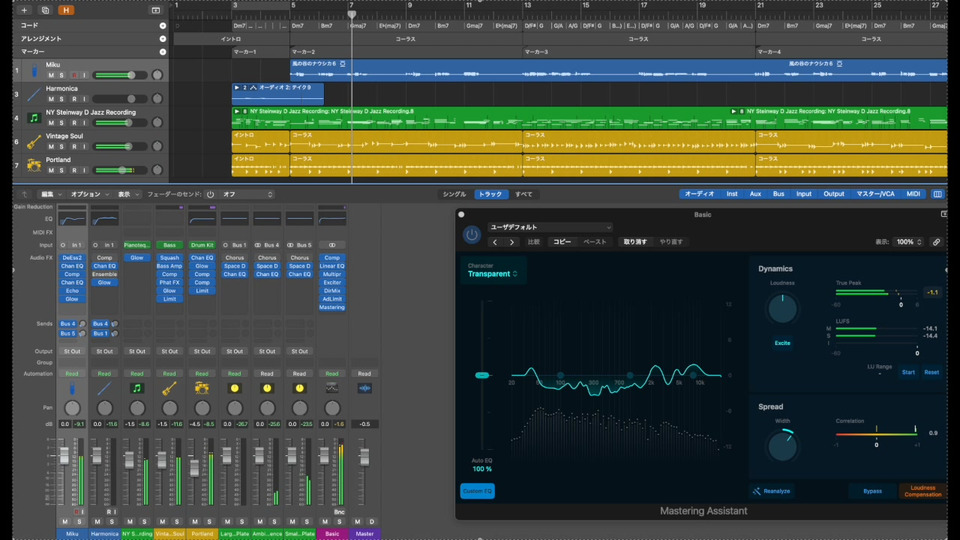The image size is (960, 540).
Task: Click the add track plus button
Action: click(24, 10)
